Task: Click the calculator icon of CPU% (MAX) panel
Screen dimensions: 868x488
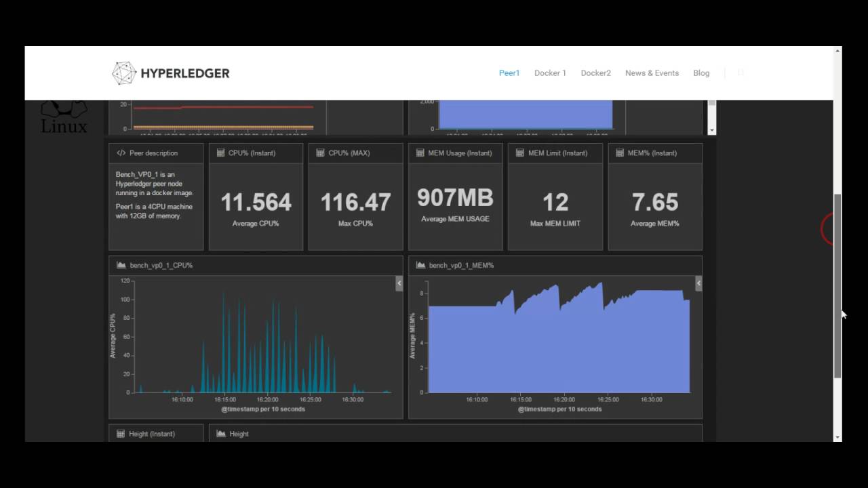Action: [321, 153]
